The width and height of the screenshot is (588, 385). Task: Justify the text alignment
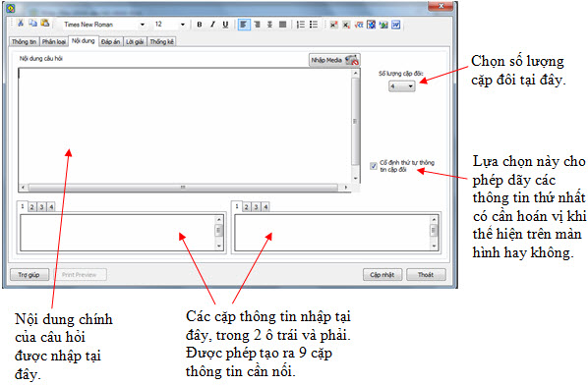click(x=283, y=25)
